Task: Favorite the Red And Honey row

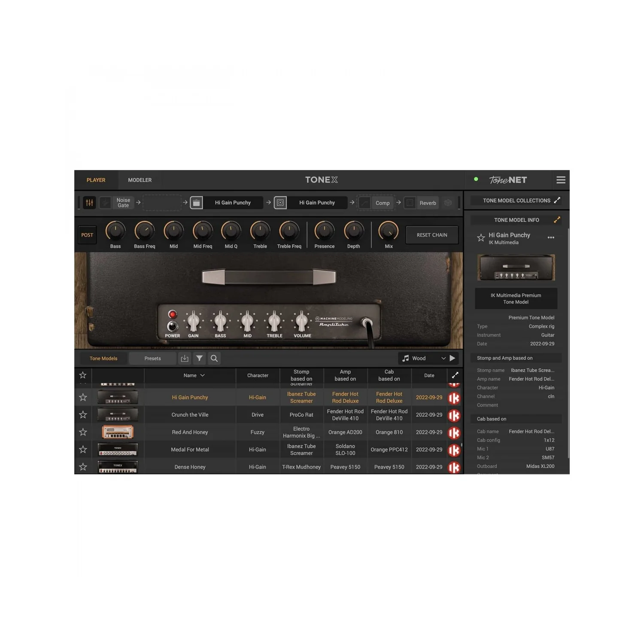Action: pyautogui.click(x=83, y=432)
